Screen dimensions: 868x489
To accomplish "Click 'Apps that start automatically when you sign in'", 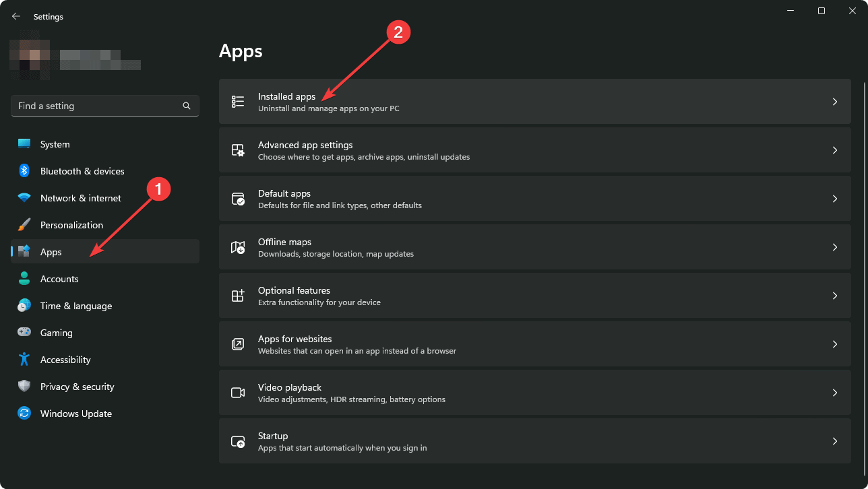I will coord(342,448).
